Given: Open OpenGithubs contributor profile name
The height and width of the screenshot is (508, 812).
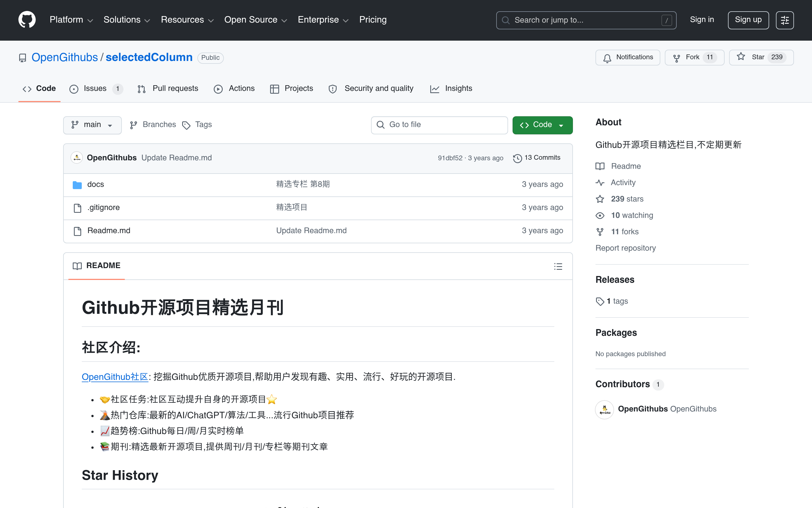Looking at the screenshot, I should [643, 409].
